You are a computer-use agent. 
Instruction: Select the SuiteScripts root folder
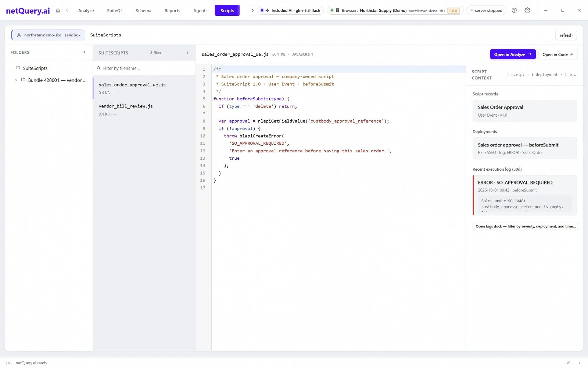tap(35, 68)
